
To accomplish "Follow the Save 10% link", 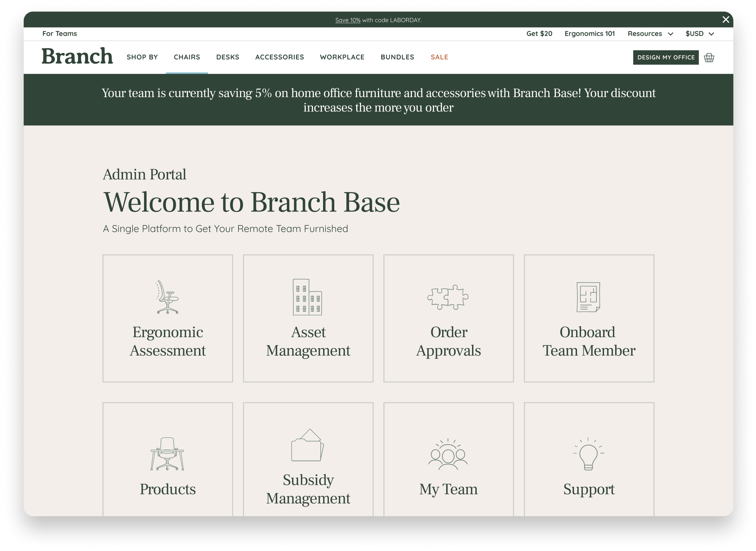I will point(347,20).
